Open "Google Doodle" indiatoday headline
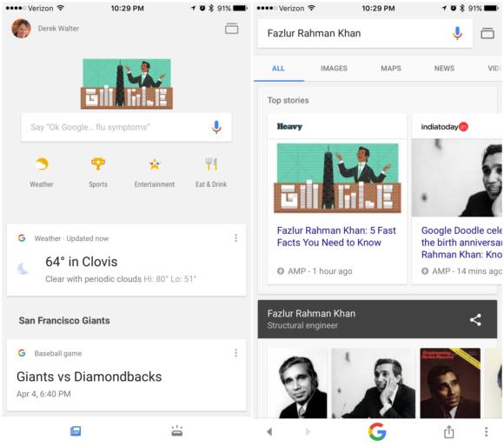The image size is (504, 447). pyautogui.click(x=461, y=243)
